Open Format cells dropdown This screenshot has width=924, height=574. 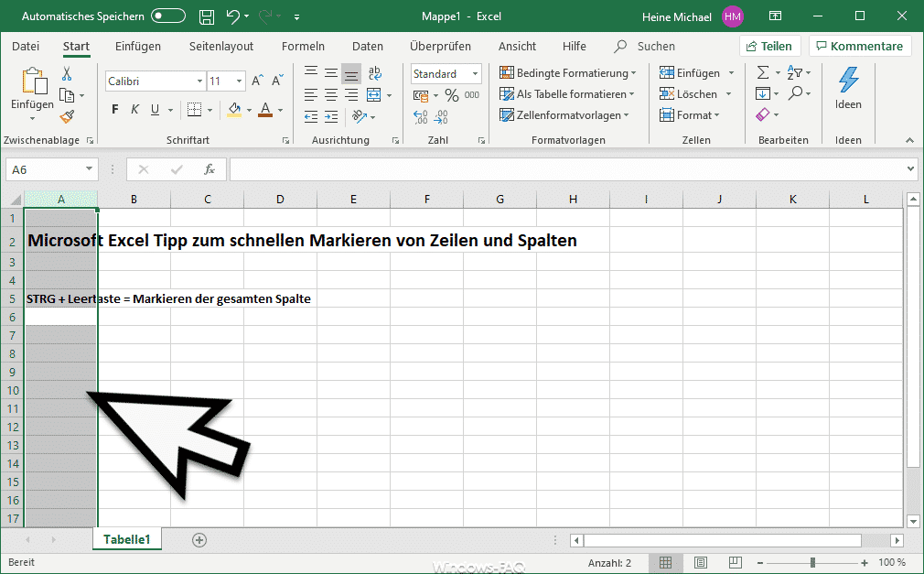(x=690, y=115)
